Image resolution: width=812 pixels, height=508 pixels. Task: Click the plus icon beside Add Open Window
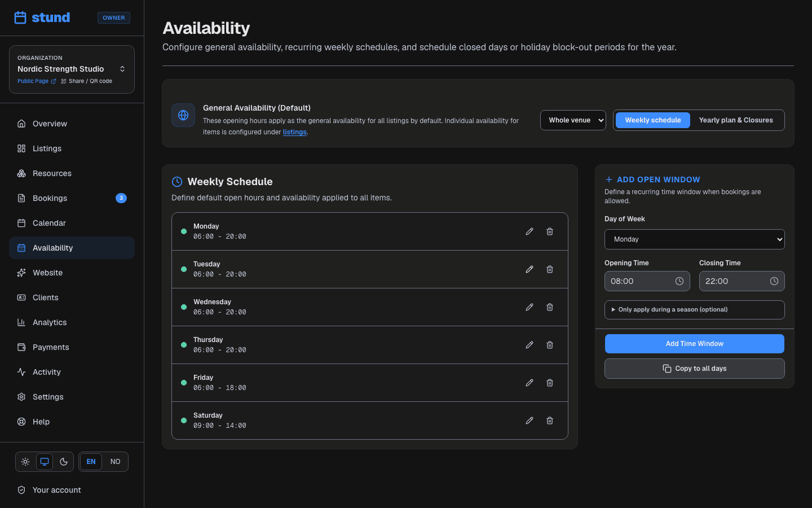pyautogui.click(x=609, y=179)
